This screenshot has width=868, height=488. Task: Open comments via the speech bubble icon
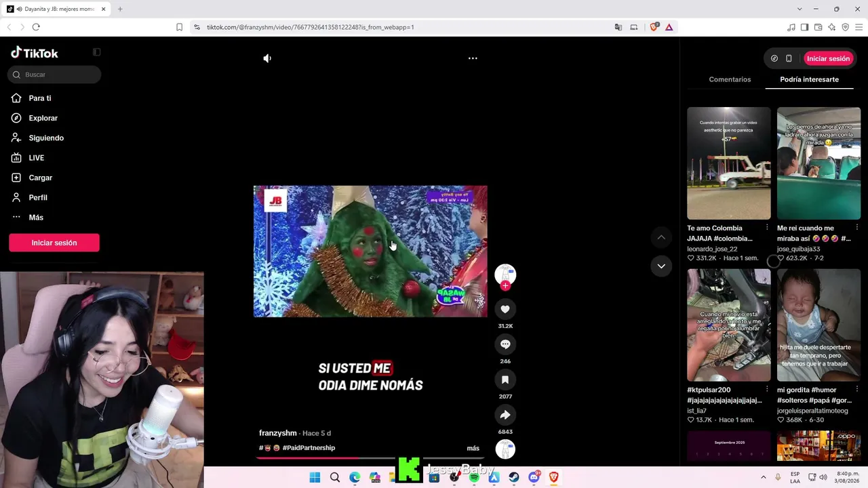(505, 344)
